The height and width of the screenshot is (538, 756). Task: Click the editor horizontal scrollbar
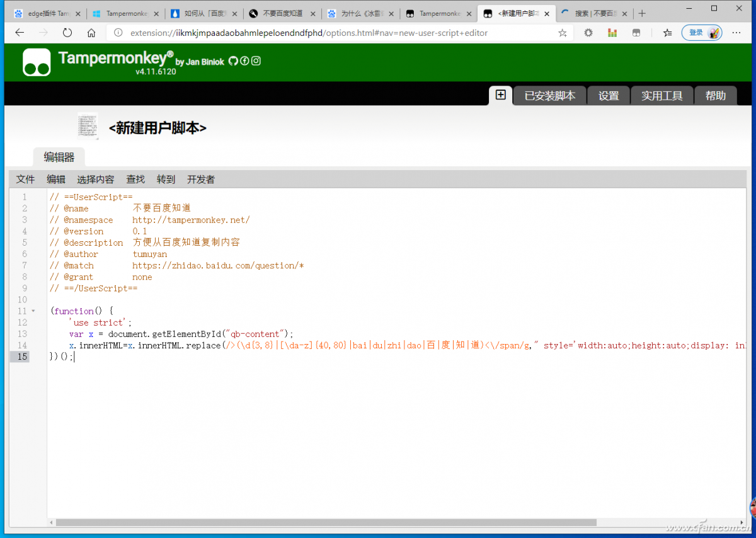(x=326, y=522)
